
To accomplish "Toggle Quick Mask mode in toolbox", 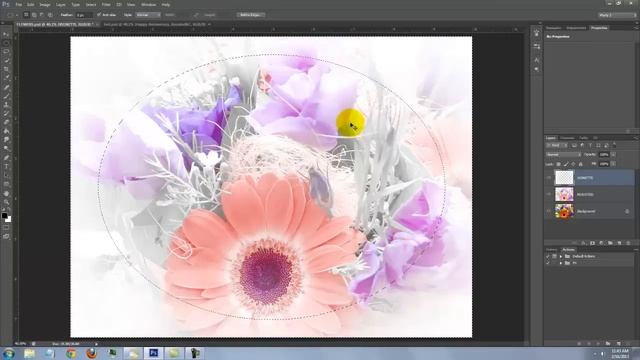I will click(x=6, y=228).
